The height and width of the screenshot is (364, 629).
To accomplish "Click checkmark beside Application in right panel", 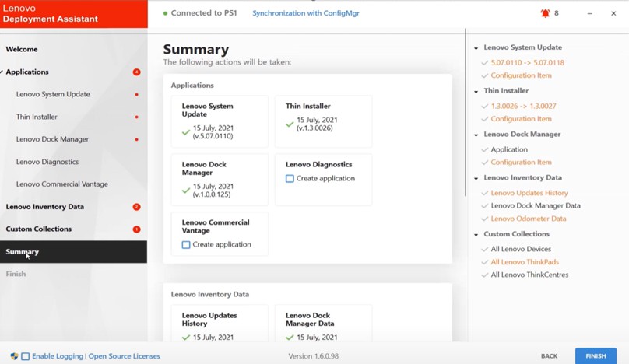I will (484, 149).
